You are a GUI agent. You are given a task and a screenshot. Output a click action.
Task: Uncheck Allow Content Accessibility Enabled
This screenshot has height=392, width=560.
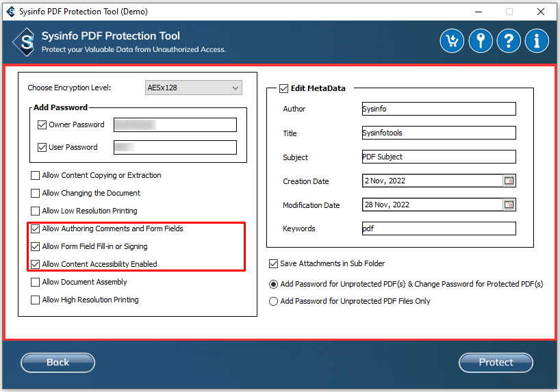35,264
